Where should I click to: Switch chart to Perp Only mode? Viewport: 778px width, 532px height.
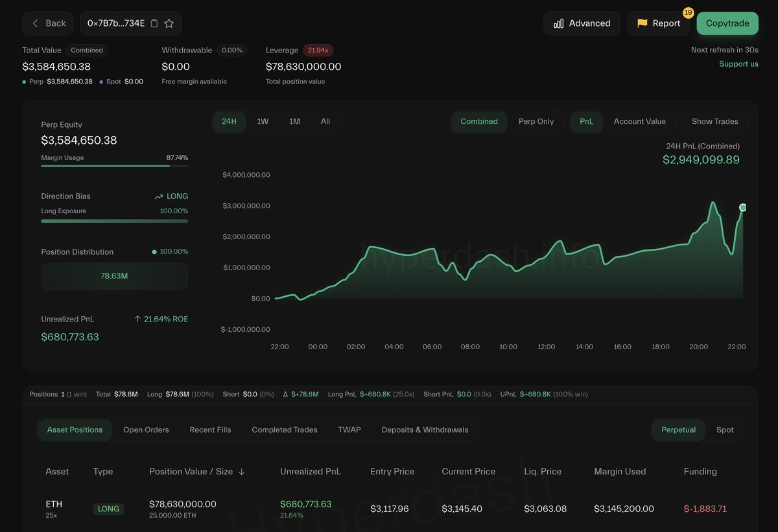click(536, 121)
